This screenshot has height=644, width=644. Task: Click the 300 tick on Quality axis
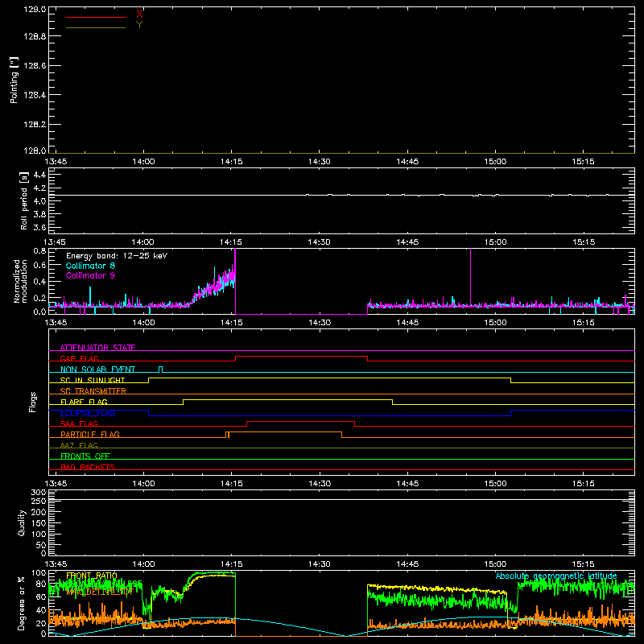click(x=38, y=493)
